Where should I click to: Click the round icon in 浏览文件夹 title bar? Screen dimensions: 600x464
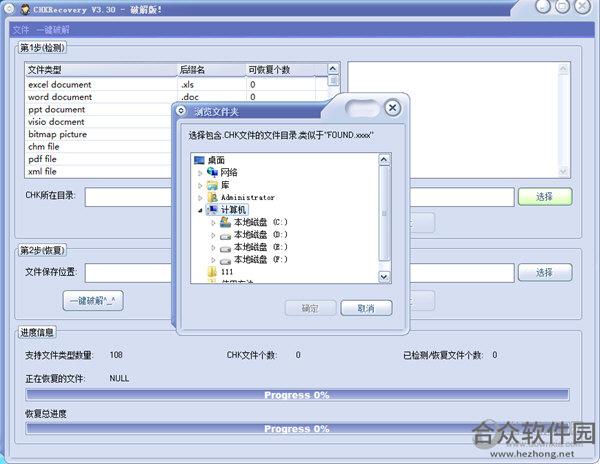click(x=181, y=111)
